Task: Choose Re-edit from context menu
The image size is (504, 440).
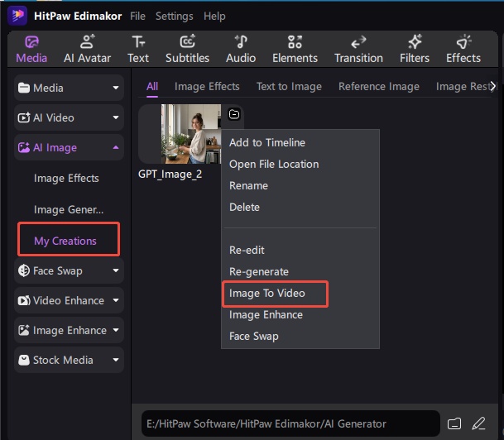Action: pyautogui.click(x=247, y=251)
